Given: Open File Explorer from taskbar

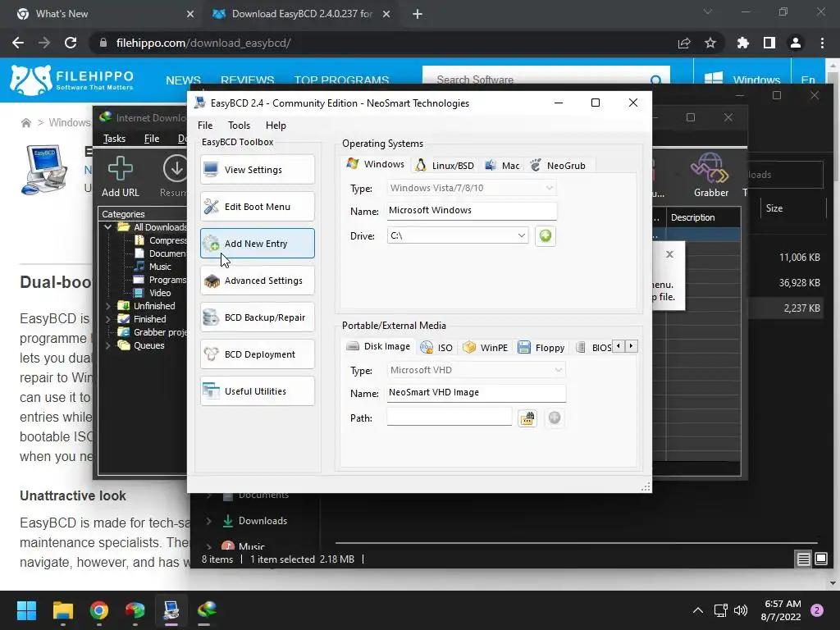Looking at the screenshot, I should pyautogui.click(x=62, y=610).
